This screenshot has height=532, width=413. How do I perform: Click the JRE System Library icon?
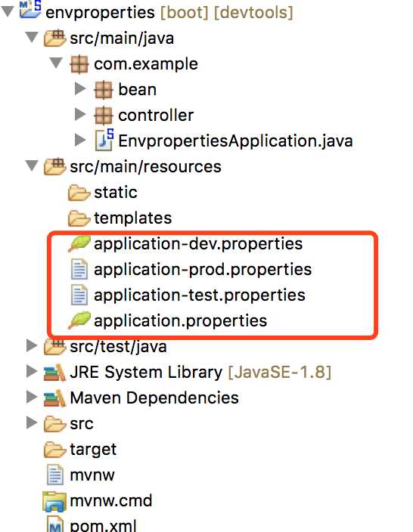pos(54,373)
